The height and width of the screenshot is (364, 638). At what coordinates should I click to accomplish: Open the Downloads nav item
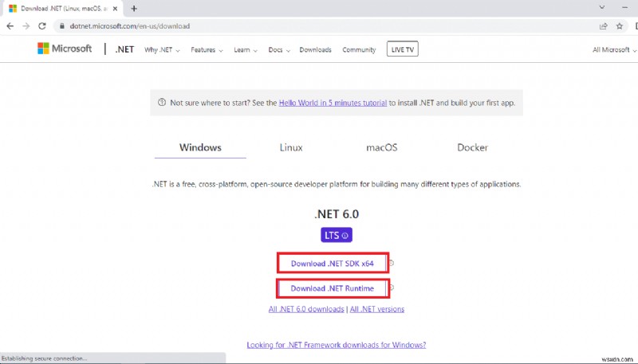pos(315,50)
